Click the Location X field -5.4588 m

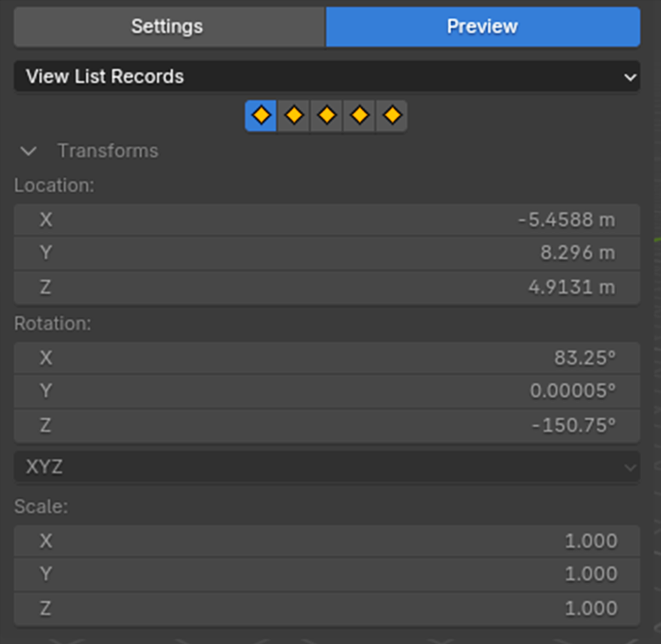click(x=327, y=220)
